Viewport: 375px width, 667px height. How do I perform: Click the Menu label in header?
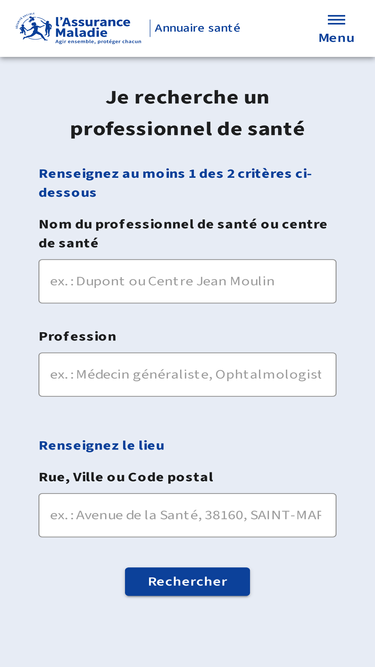click(x=336, y=38)
